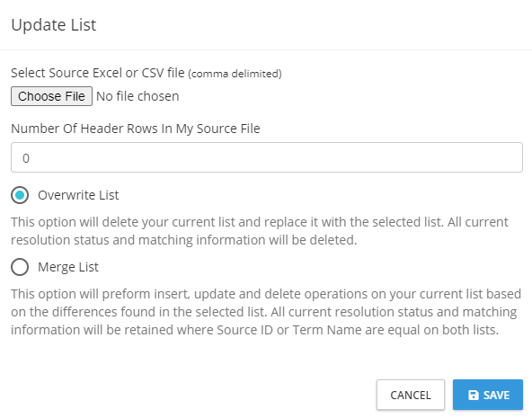Focus the header rows number field
The width and height of the screenshot is (532, 418).
point(267,157)
